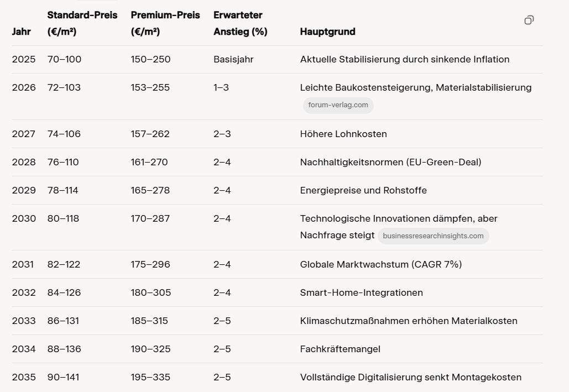
Task: Click the 70–100 standard price cell
Action: [64, 60]
